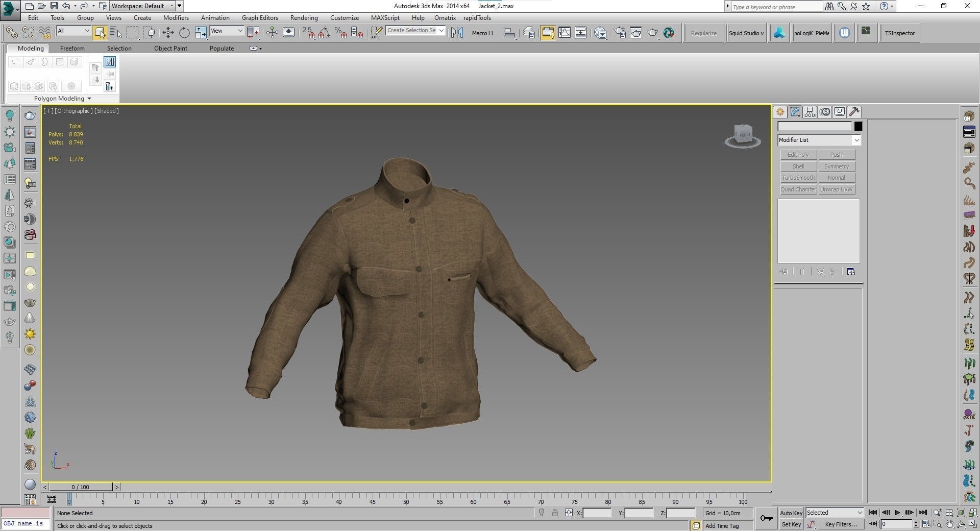Click Play Animation button

(898, 513)
